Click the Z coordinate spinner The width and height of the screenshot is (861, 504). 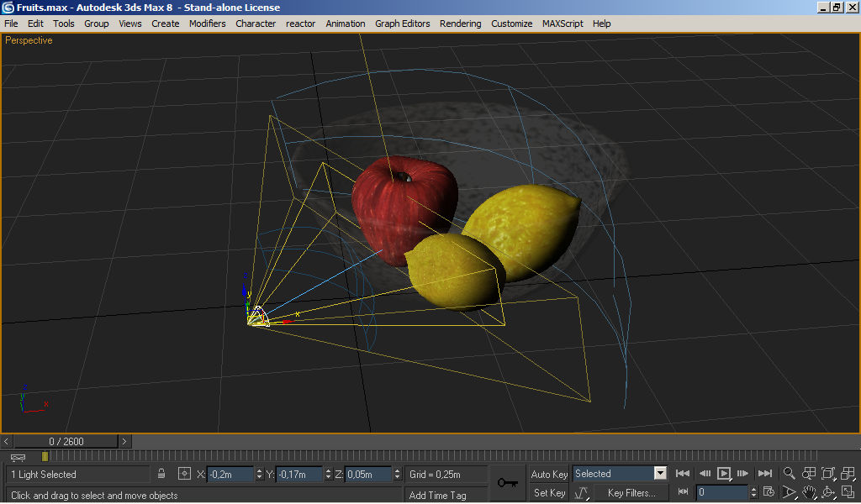click(398, 475)
